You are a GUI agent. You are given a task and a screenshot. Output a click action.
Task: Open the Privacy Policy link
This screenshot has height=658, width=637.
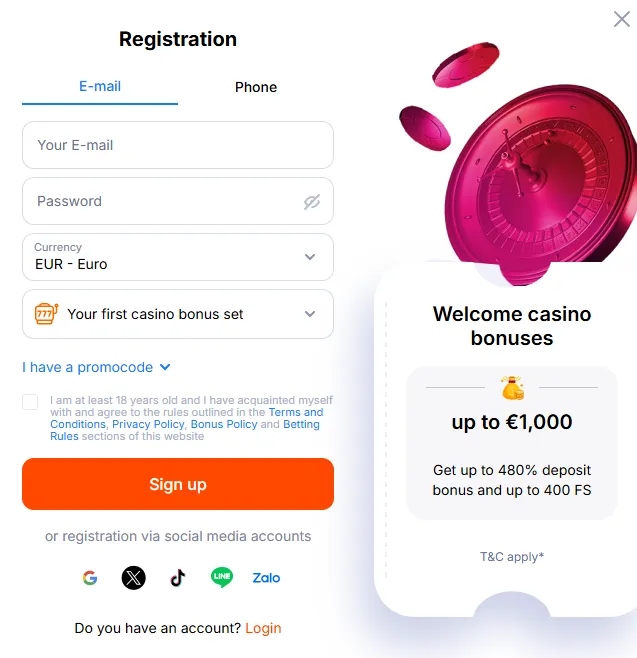point(148,424)
